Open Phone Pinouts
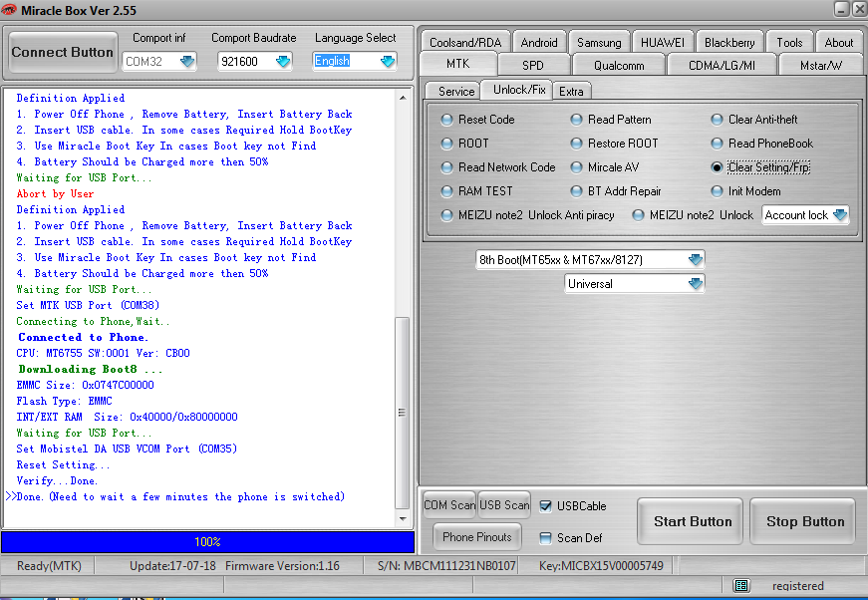The image size is (868, 600). tap(476, 537)
